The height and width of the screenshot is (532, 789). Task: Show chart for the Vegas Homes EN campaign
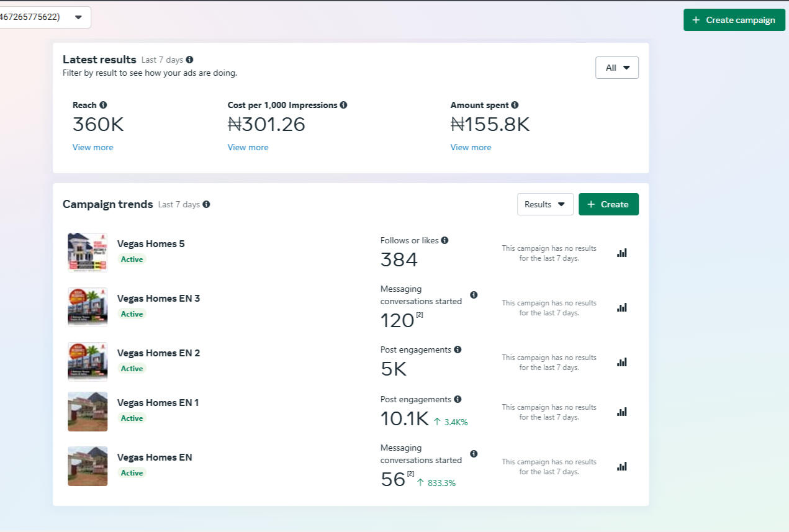click(x=621, y=466)
